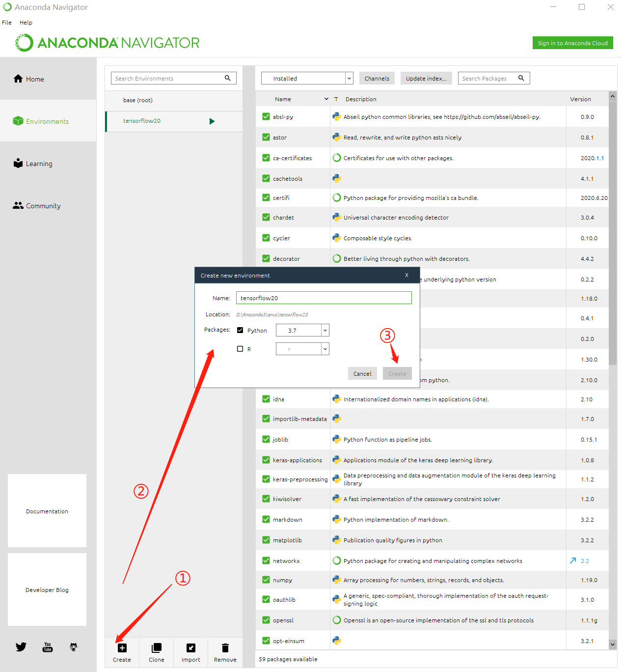The width and height of the screenshot is (622, 672).
Task: Click the Python icon for oauthlib
Action: pyautogui.click(x=337, y=599)
